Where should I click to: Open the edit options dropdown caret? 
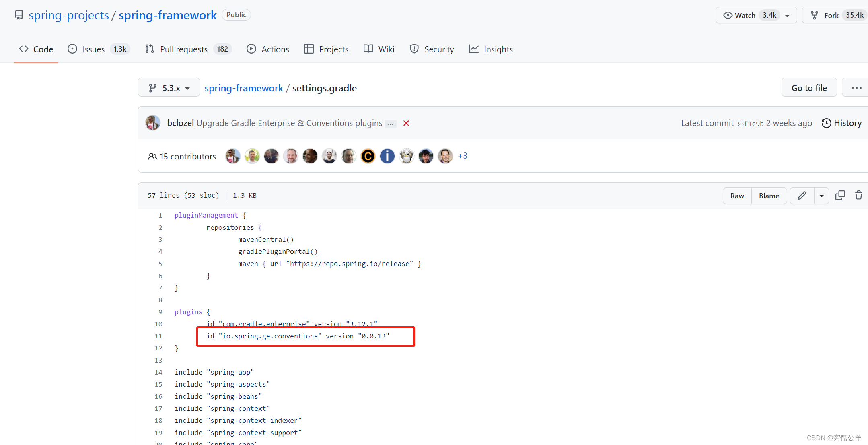(821, 196)
